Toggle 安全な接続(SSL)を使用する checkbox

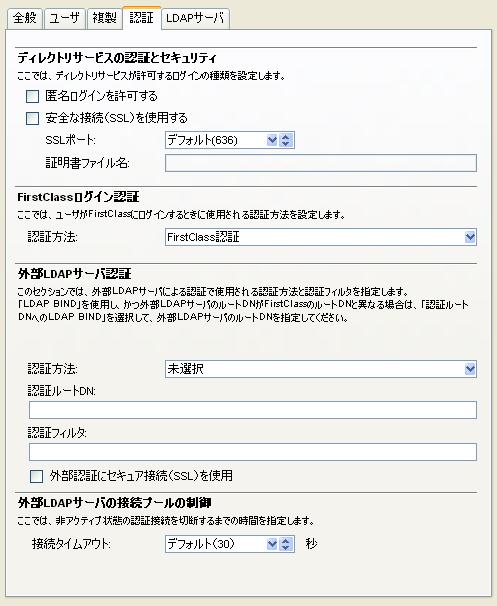click(32, 118)
